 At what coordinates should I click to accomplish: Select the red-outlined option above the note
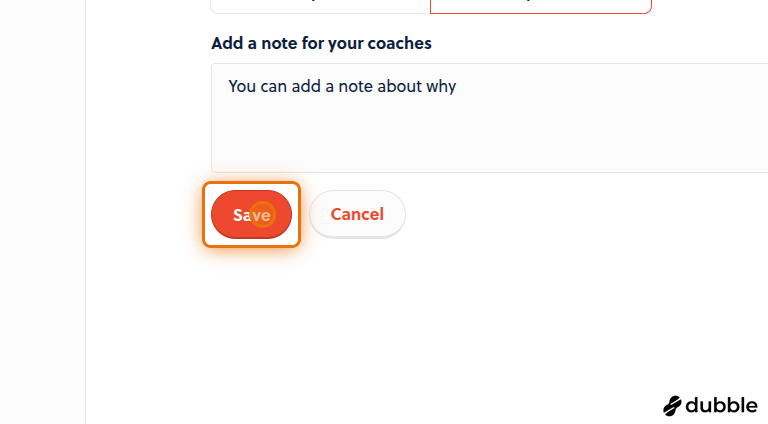[541, 6]
